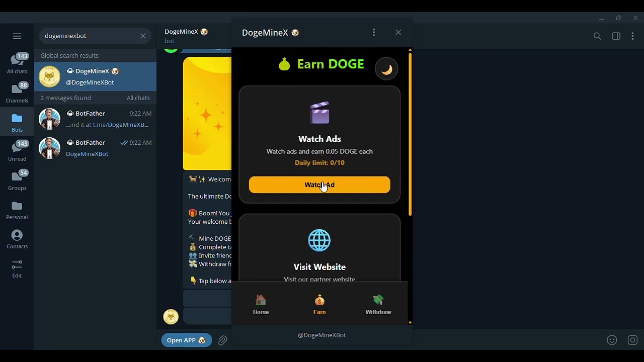Open the Telegram hamburger menu
Image resolution: width=644 pixels, height=362 pixels.
click(17, 36)
